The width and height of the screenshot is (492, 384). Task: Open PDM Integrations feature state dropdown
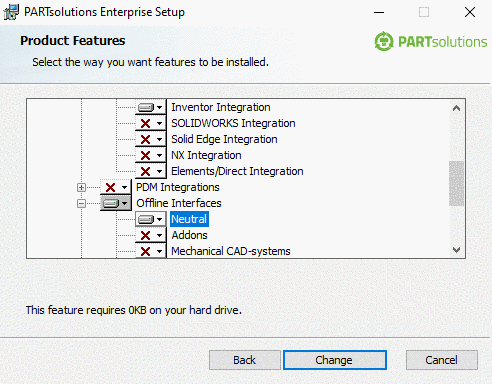[x=116, y=187]
